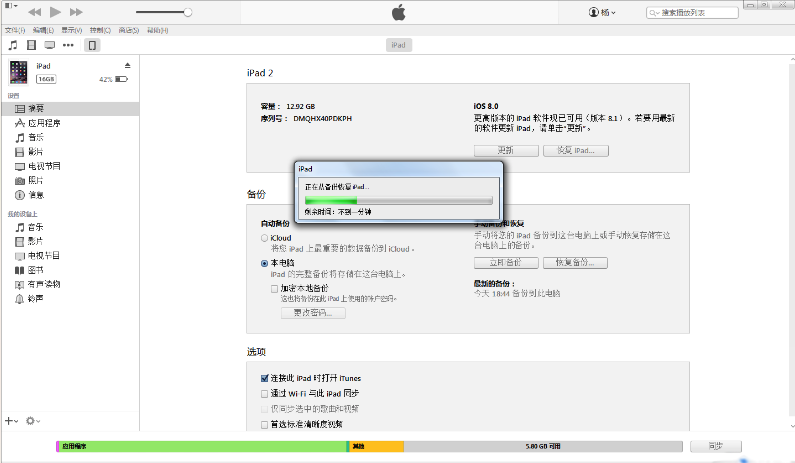The height and width of the screenshot is (463, 795).
Task: Click the 更新 update button
Action: click(506, 151)
